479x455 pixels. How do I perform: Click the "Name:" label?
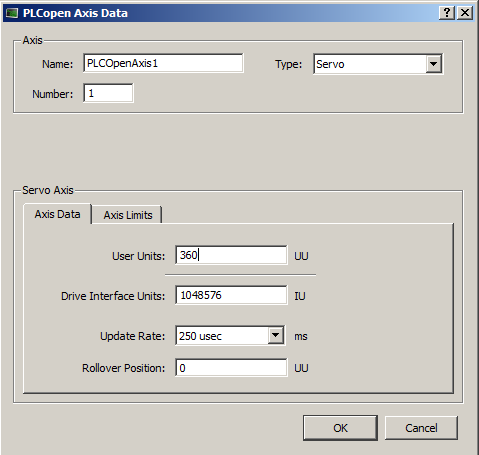point(57,64)
